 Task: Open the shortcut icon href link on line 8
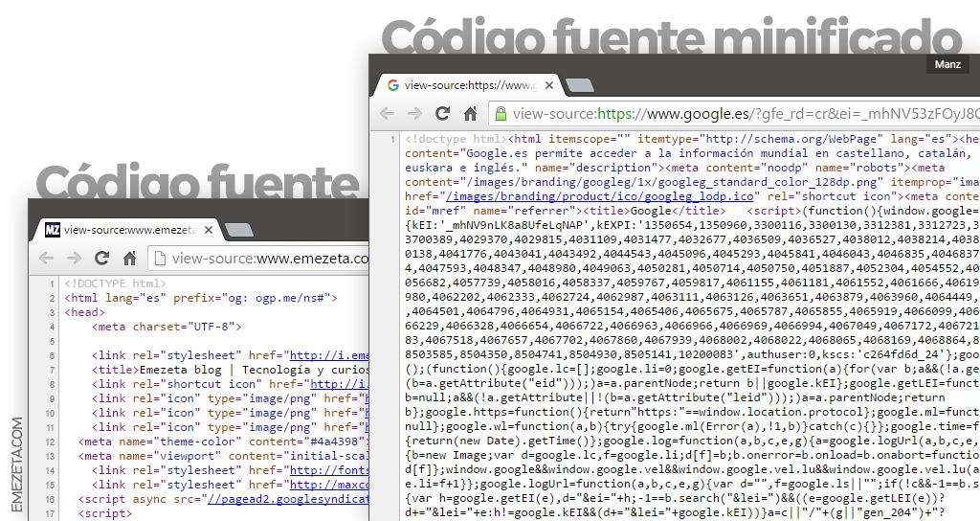click(x=339, y=384)
